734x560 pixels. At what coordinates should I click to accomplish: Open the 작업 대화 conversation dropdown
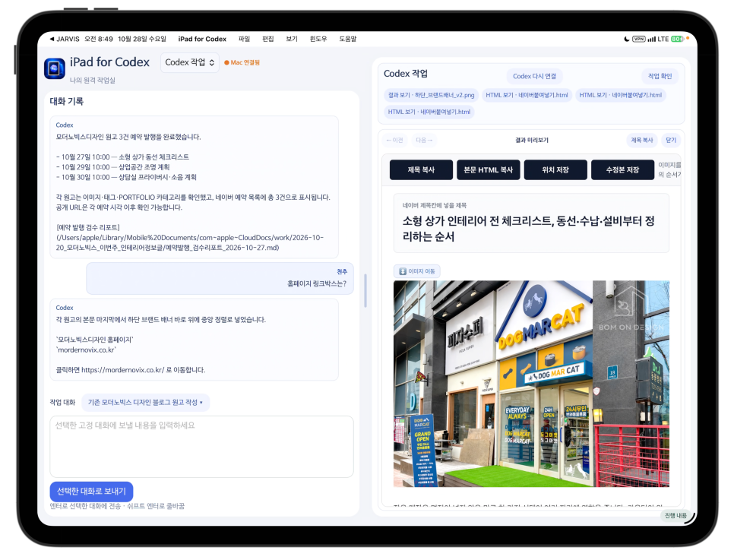tap(145, 402)
